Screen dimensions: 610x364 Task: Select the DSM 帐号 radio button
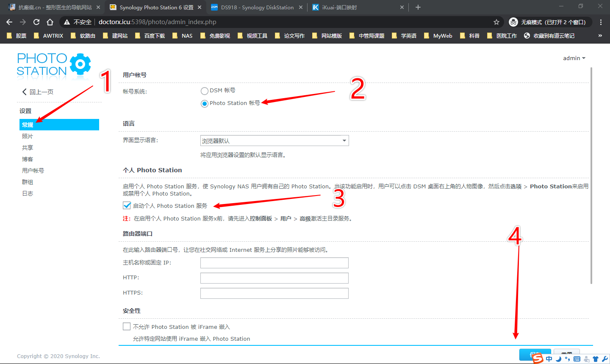pos(205,91)
